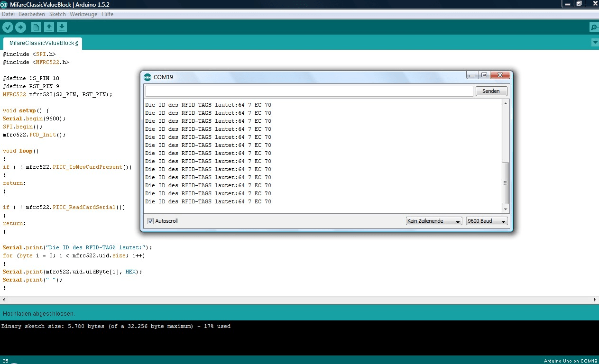Click the serial monitor vertical scrollbar thumb

click(505, 183)
